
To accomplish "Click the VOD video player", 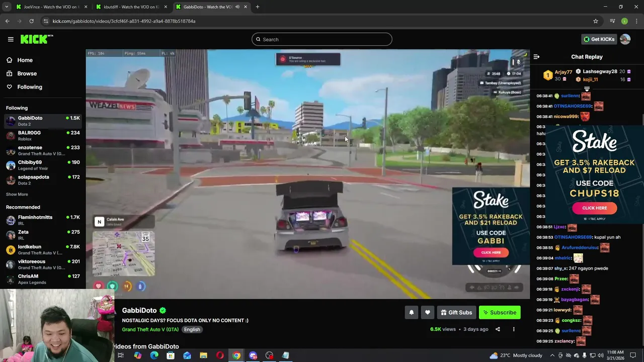I will [x=307, y=173].
